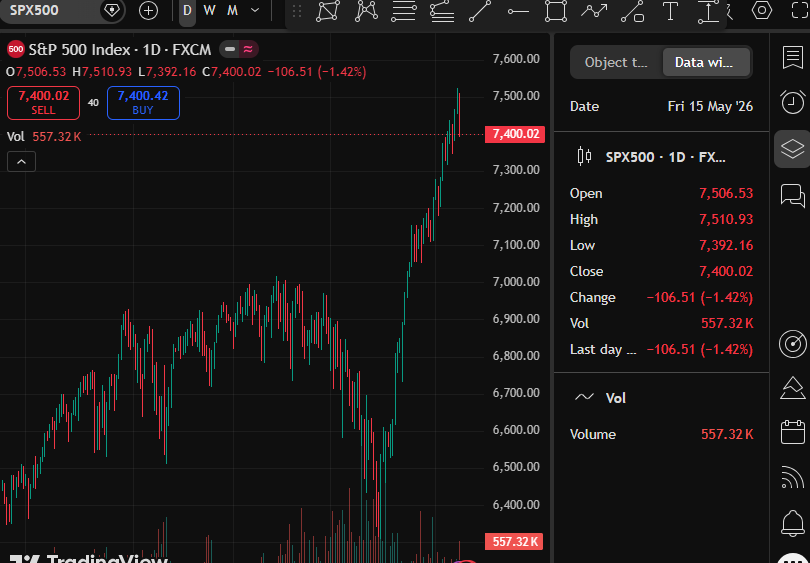Switch to the W weekly interval

coord(209,10)
